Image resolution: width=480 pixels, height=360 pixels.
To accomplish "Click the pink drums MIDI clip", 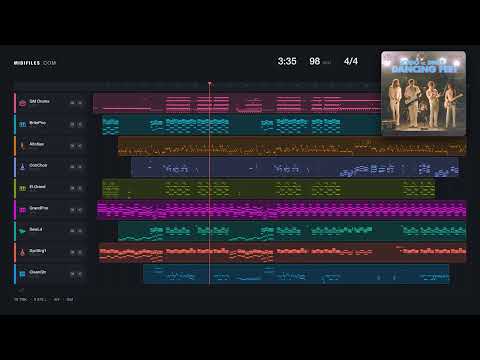I will (237, 103).
